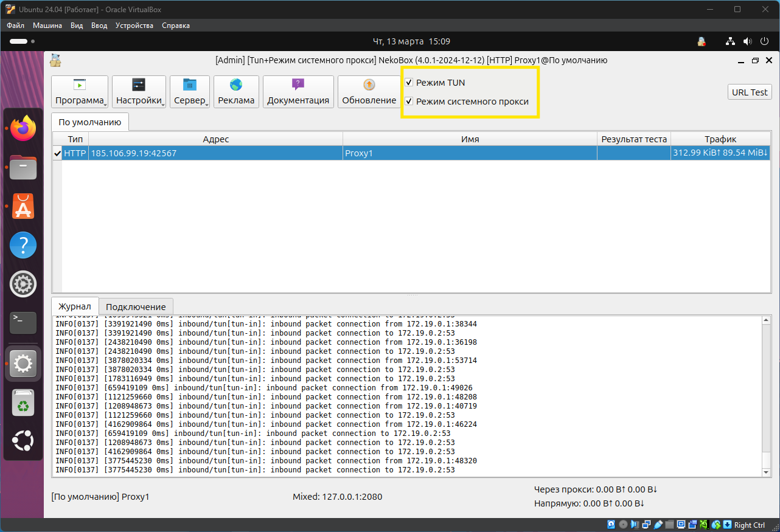Click VirtualBox optical disk status icon
Image resolution: width=780 pixels, height=532 pixels.
[x=623, y=525]
